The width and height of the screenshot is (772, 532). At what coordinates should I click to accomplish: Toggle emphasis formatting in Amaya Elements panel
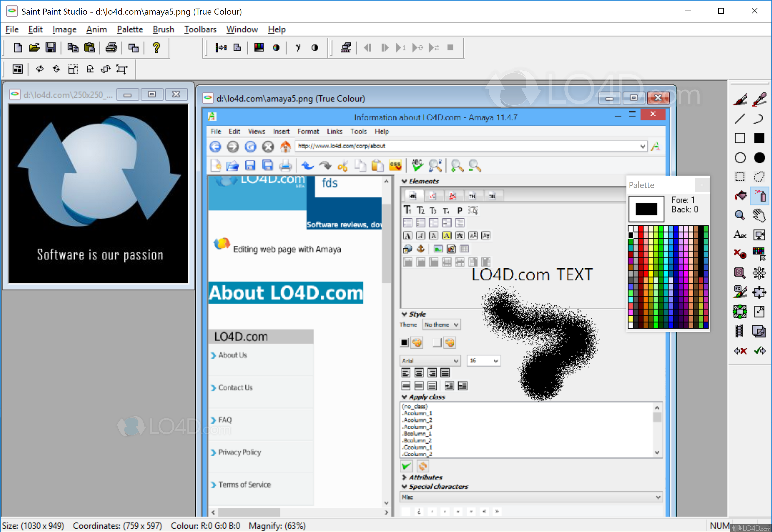tap(420, 235)
